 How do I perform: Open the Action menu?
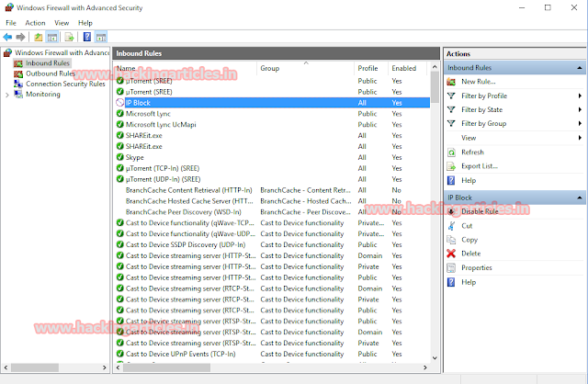point(35,23)
